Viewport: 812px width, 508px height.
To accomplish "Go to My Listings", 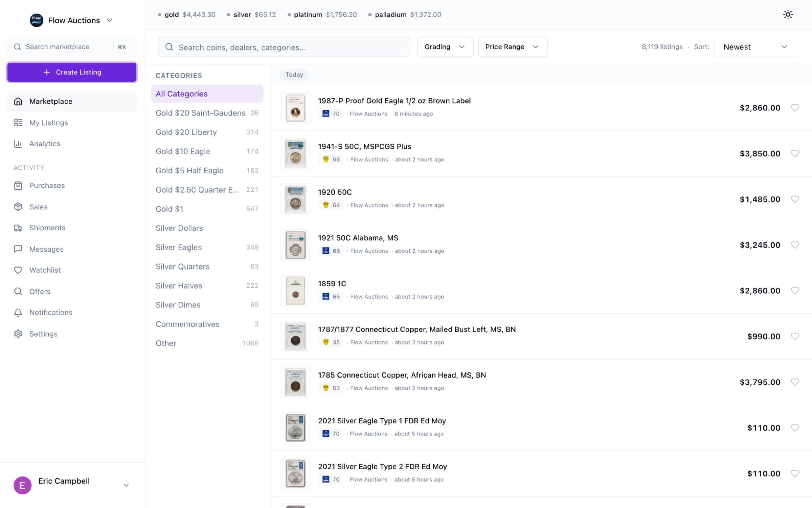I will (72, 123).
